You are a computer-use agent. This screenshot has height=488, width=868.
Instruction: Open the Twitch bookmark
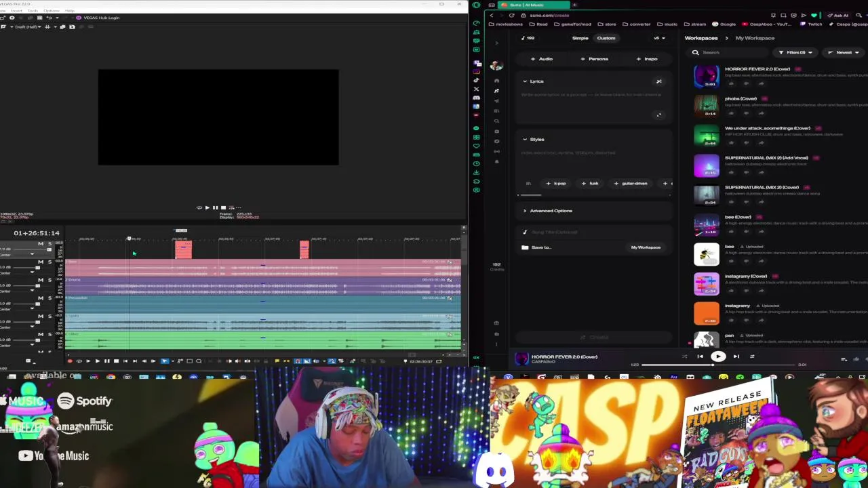pyautogui.click(x=811, y=24)
